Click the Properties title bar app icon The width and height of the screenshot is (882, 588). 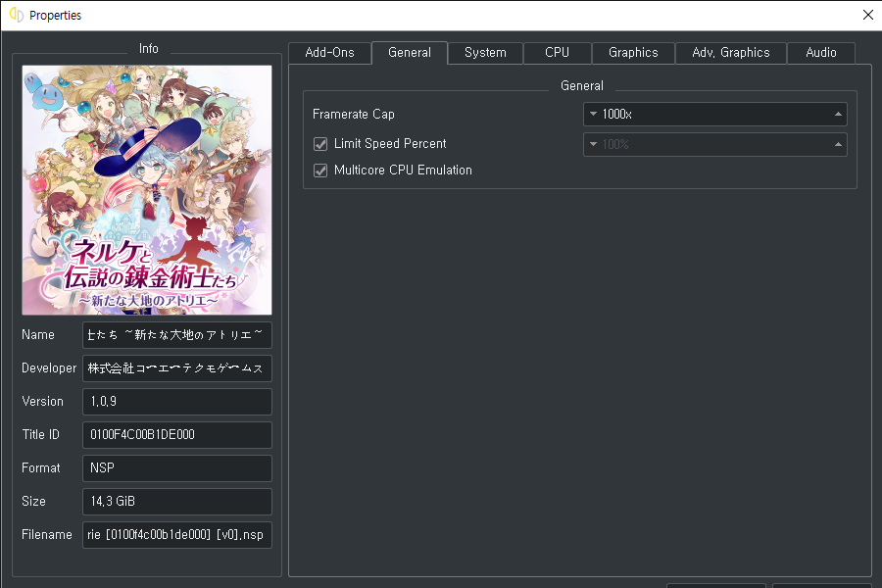pos(17,16)
